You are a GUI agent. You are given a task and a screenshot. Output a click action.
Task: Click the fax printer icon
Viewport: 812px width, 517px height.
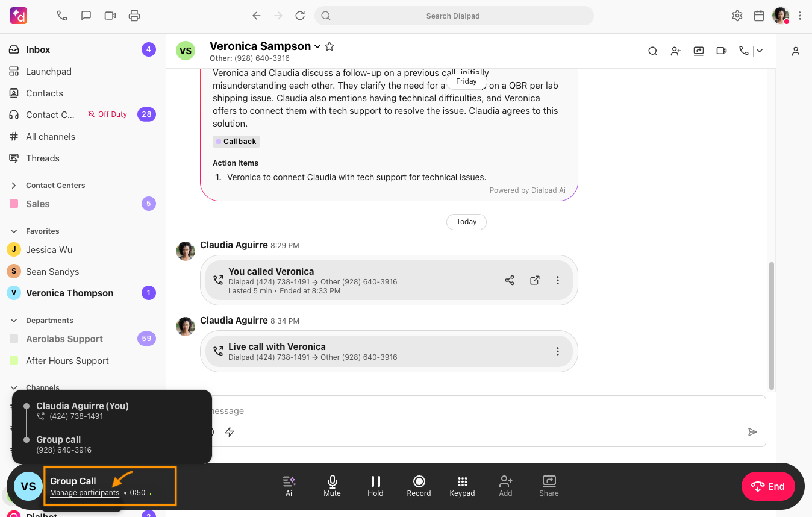coord(134,16)
